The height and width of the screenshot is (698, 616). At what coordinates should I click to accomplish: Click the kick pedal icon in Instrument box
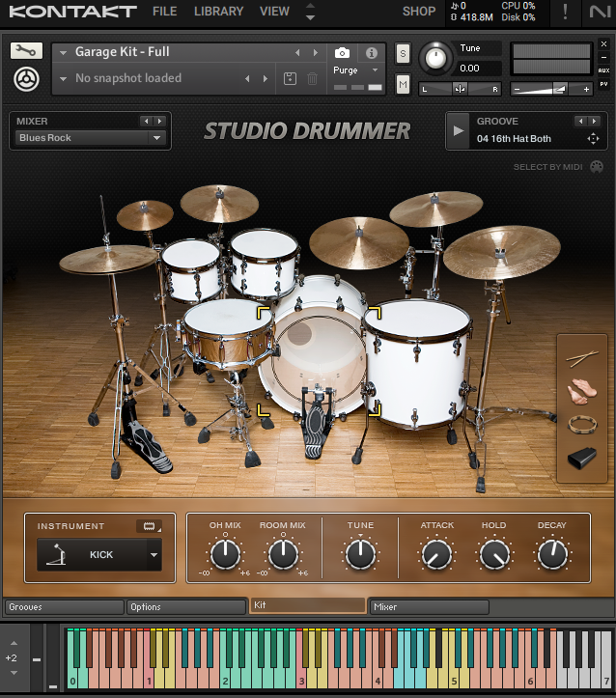57,554
